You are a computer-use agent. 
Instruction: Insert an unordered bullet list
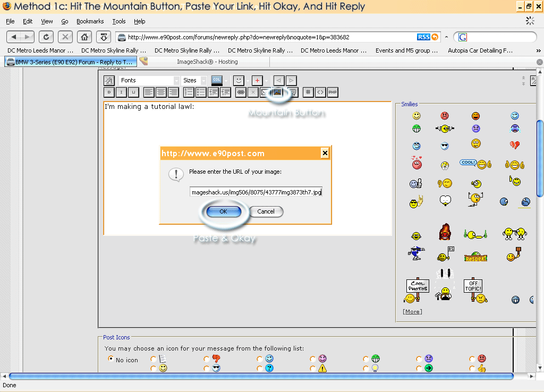[201, 92]
